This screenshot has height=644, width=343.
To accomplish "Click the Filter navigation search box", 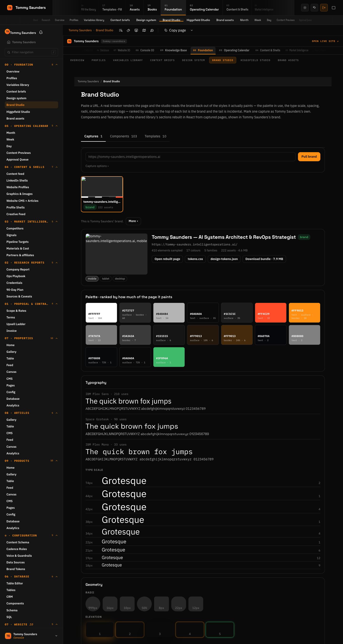I will click(x=31, y=52).
